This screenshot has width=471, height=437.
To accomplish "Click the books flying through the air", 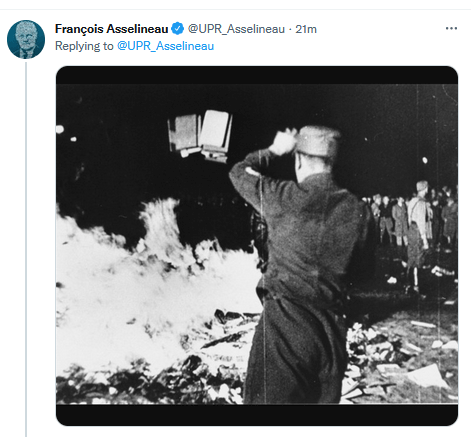I will [200, 136].
